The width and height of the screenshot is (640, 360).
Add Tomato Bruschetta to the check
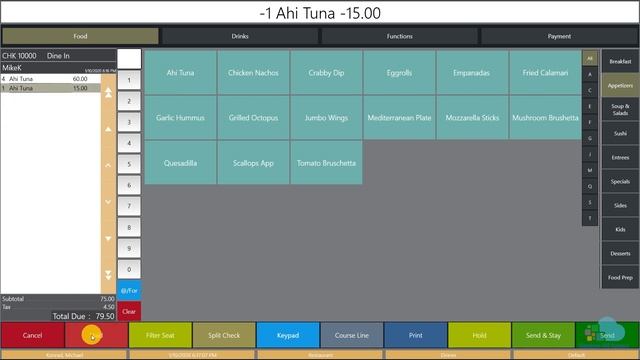326,163
